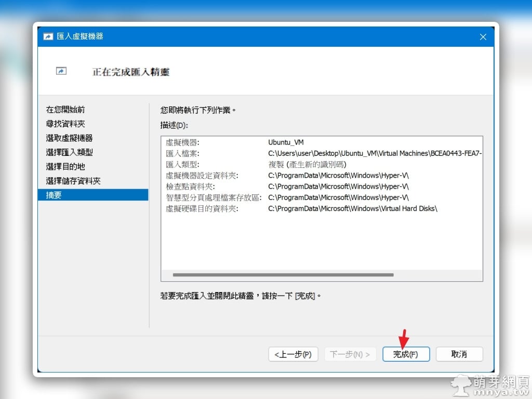
Task: Switch to the 選取虛擬機器 step
Action: click(69, 138)
